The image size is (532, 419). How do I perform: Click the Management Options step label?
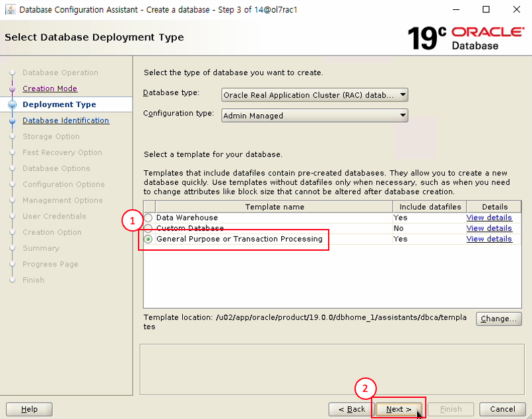coord(63,200)
